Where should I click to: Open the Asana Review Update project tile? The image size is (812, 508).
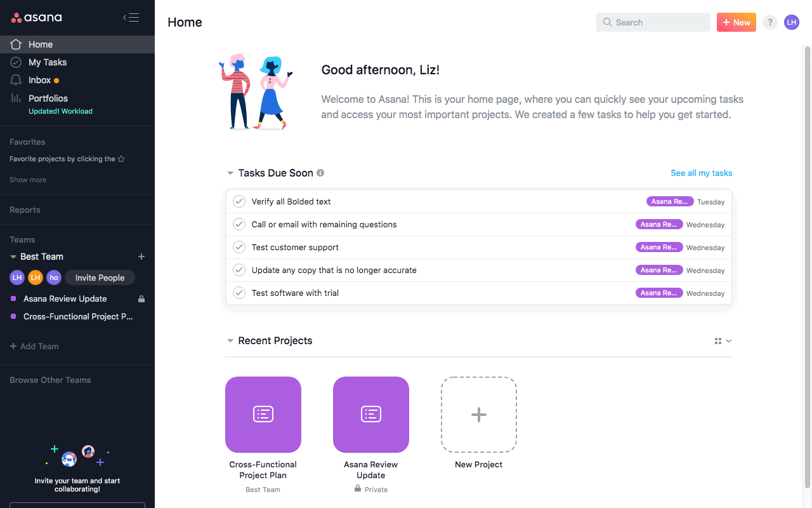point(371,415)
